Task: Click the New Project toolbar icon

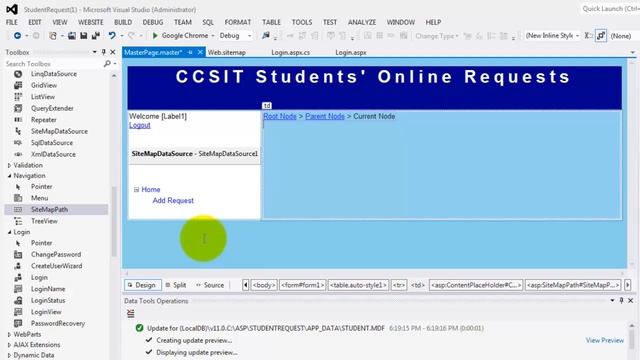Action: pos(53,36)
